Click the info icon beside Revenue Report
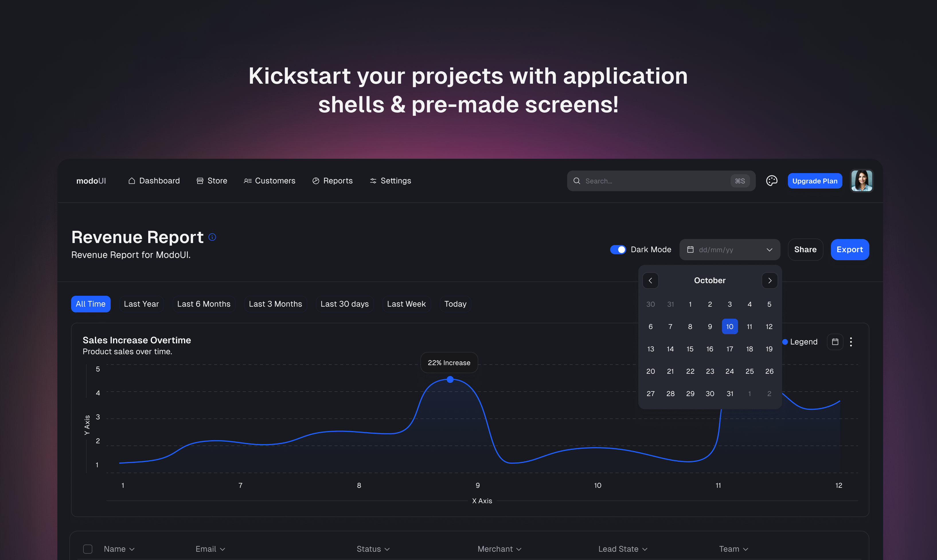 pyautogui.click(x=212, y=237)
